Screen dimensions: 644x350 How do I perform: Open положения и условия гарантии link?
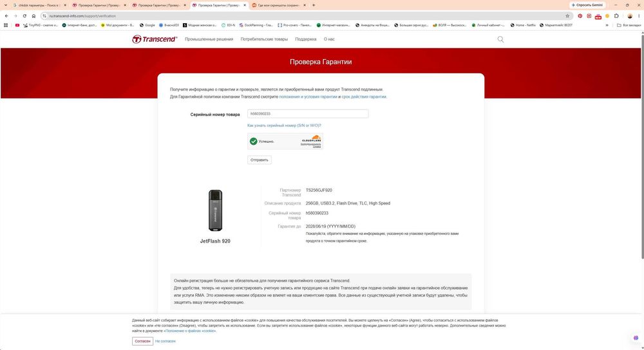click(308, 97)
